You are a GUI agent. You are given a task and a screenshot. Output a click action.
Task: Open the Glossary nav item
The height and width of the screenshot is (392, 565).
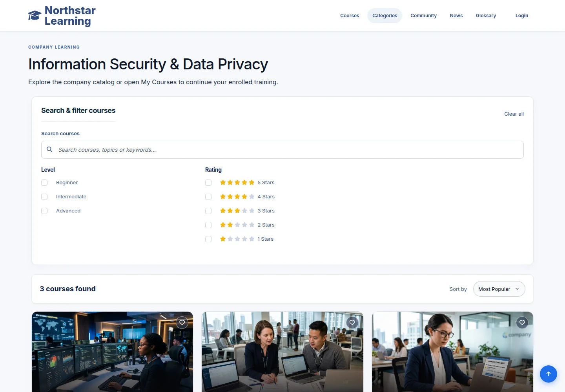click(x=486, y=16)
